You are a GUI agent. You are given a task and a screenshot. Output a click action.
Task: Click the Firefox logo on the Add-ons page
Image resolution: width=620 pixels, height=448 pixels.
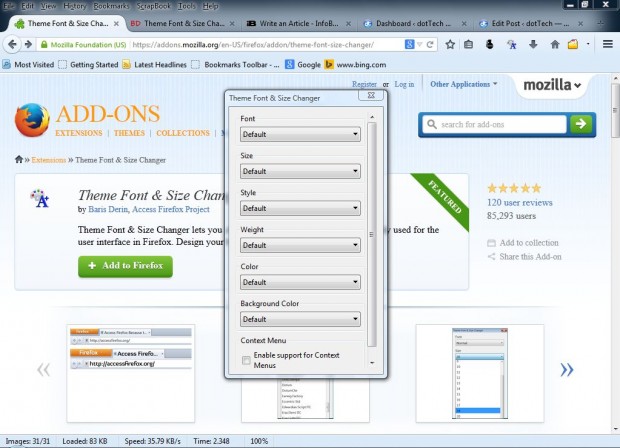32,120
